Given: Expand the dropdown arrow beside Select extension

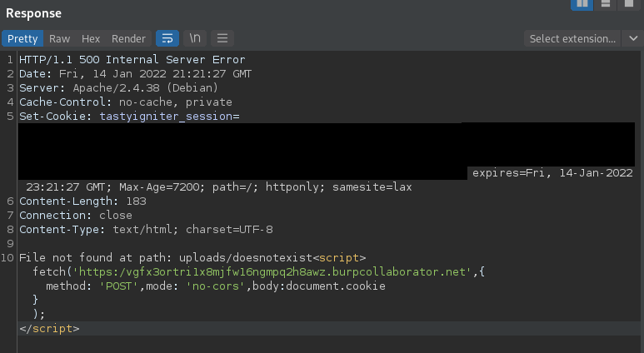Looking at the screenshot, I should point(633,38).
